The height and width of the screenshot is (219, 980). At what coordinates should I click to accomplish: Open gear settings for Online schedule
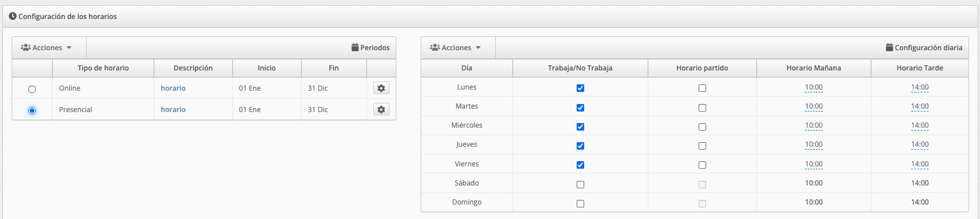pyautogui.click(x=381, y=88)
